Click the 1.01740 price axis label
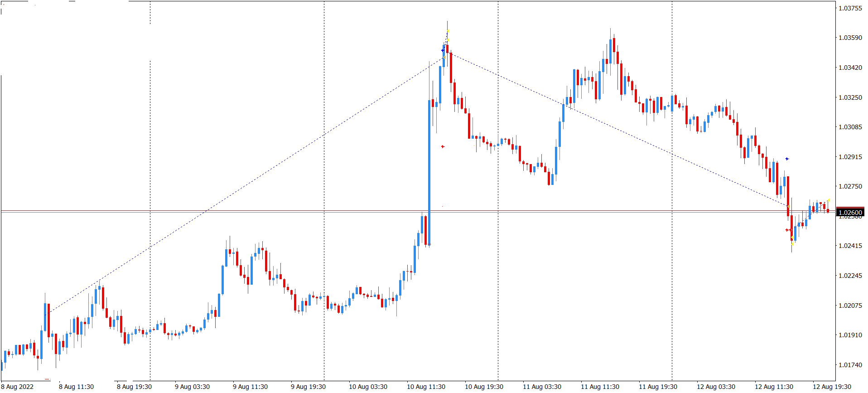 (x=850, y=365)
